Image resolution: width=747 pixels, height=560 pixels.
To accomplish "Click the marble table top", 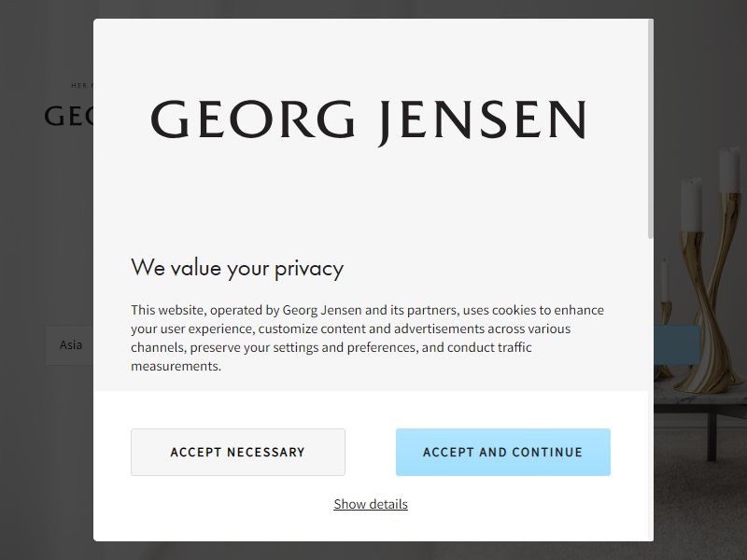I will (x=700, y=394).
